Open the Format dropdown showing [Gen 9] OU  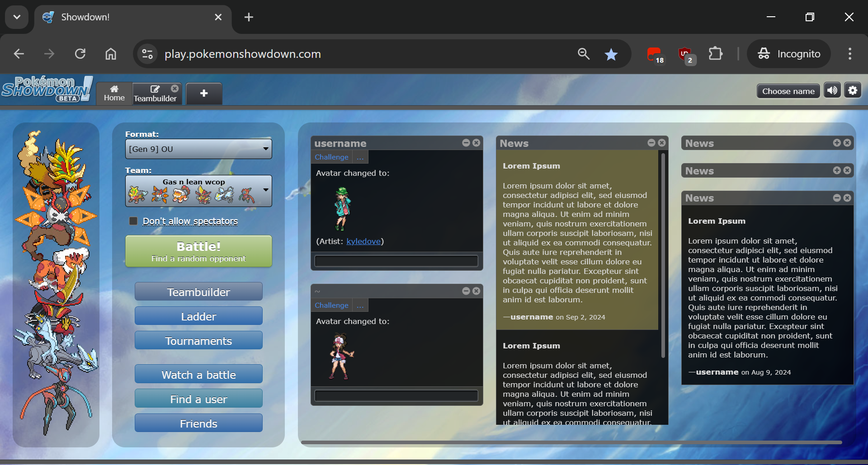pos(198,149)
